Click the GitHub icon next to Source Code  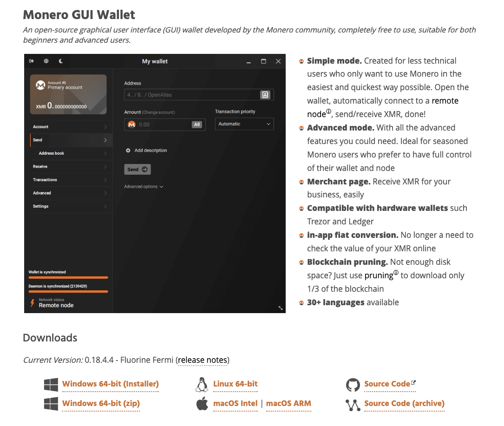coord(353,385)
